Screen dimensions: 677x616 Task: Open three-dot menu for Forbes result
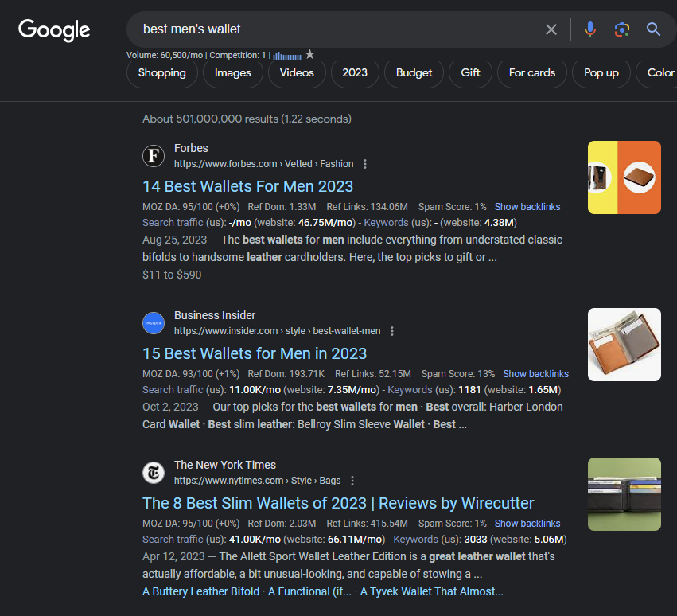click(365, 164)
